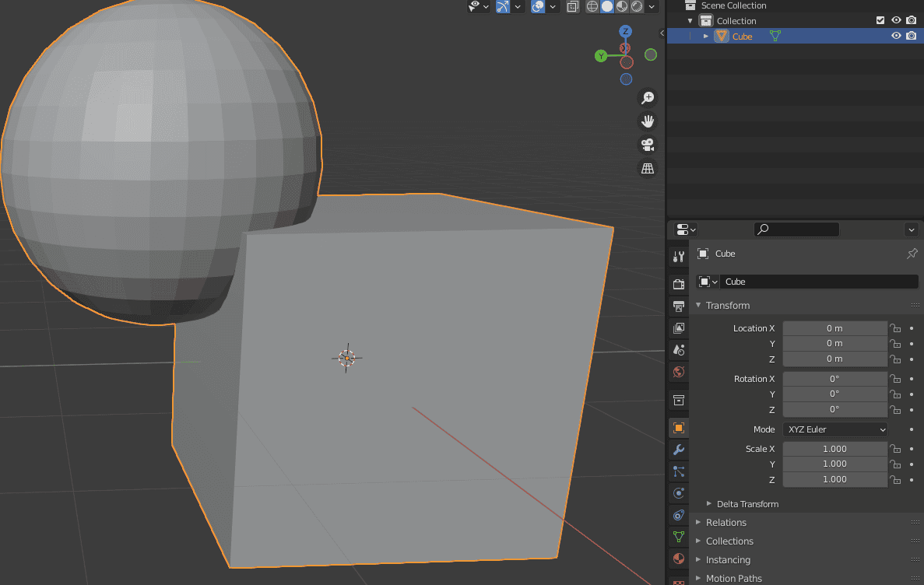This screenshot has width=924, height=585.
Task: Open the Render properties tab
Action: pos(677,284)
